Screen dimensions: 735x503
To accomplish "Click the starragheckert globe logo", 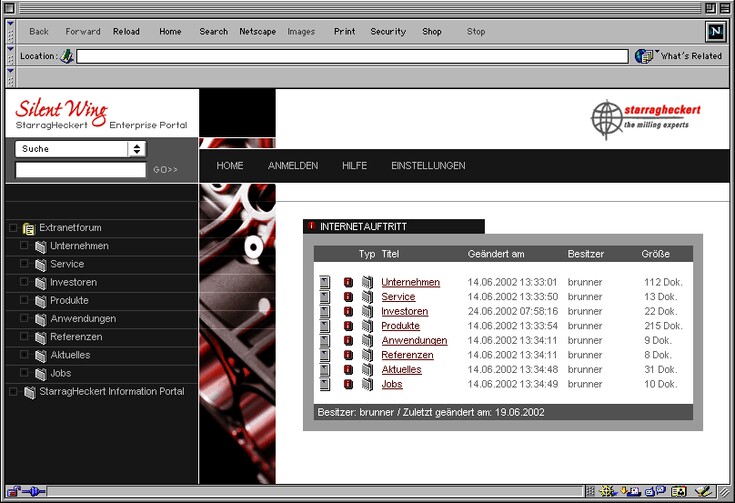I will (606, 119).
